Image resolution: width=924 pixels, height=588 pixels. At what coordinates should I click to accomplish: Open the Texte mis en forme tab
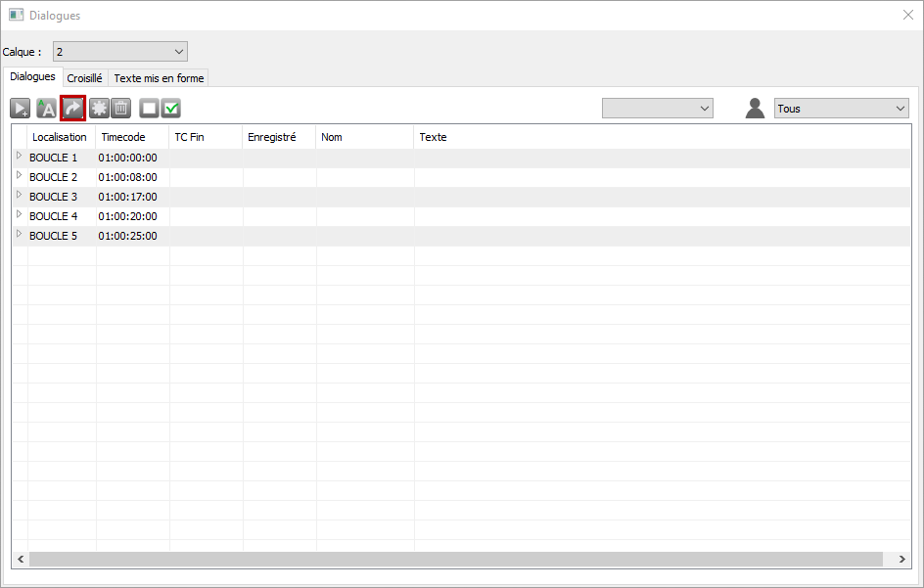point(159,77)
